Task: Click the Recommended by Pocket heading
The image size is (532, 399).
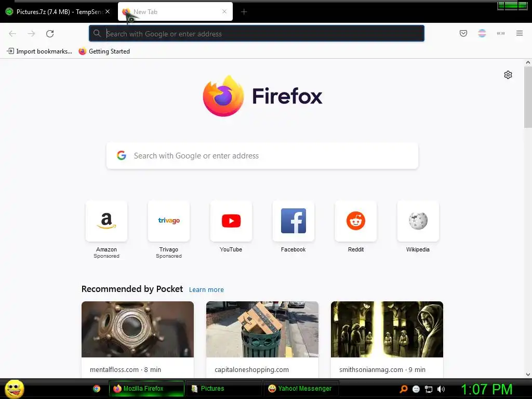Action: click(x=132, y=289)
